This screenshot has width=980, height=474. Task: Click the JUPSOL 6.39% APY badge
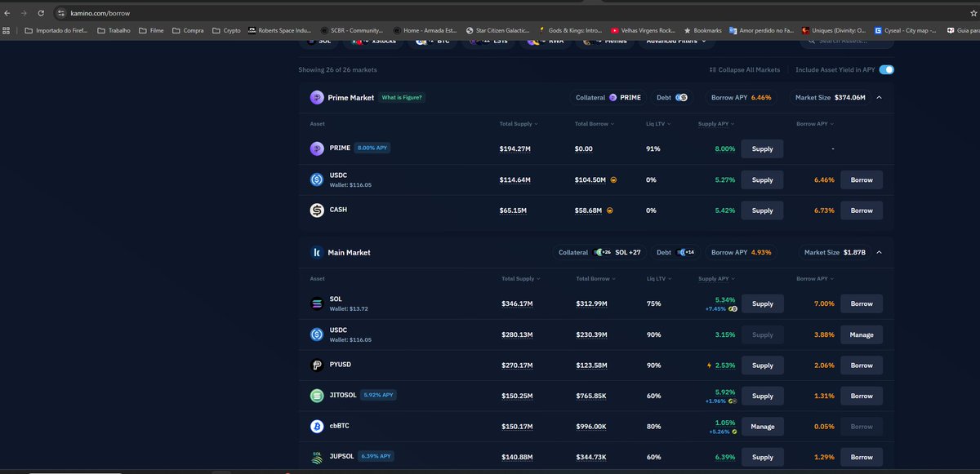click(377, 456)
